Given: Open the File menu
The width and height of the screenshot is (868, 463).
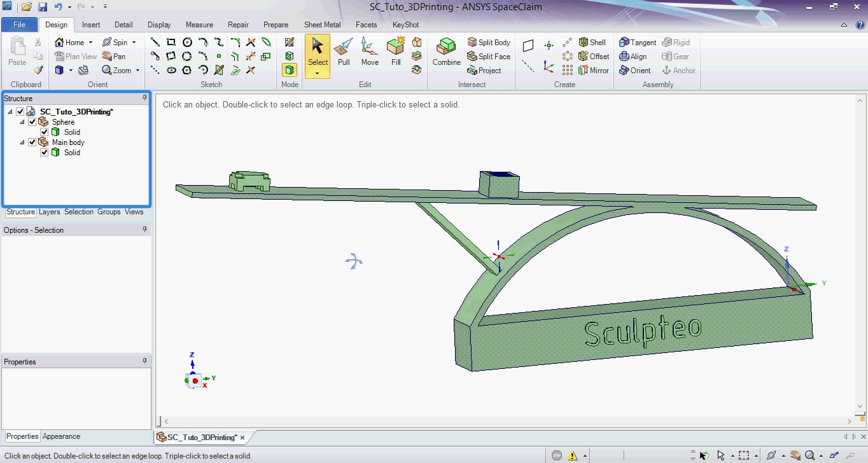Looking at the screenshot, I should [19, 25].
